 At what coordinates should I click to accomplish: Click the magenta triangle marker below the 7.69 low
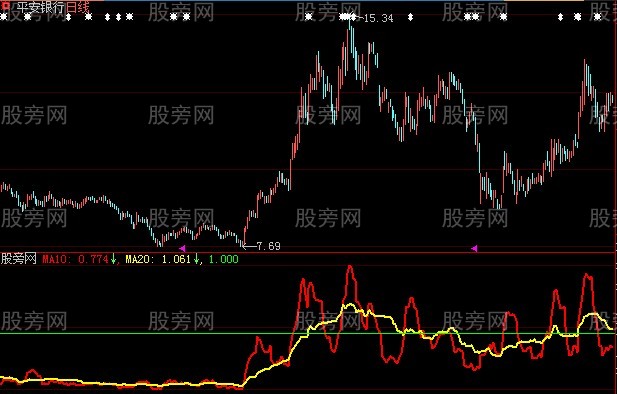pyautogui.click(x=182, y=248)
